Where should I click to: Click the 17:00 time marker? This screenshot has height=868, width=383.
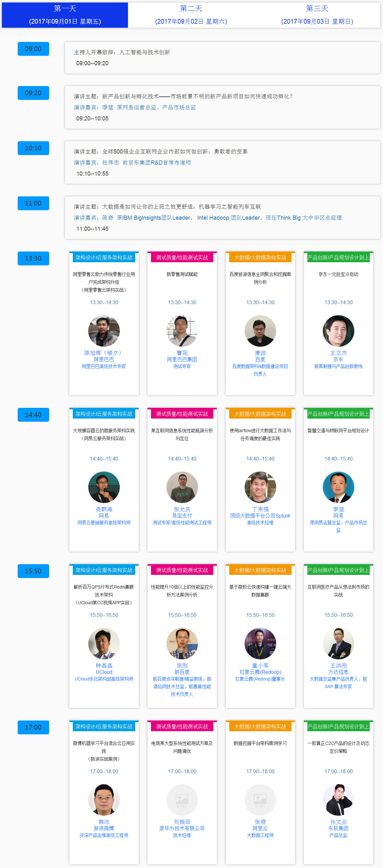[x=33, y=727]
